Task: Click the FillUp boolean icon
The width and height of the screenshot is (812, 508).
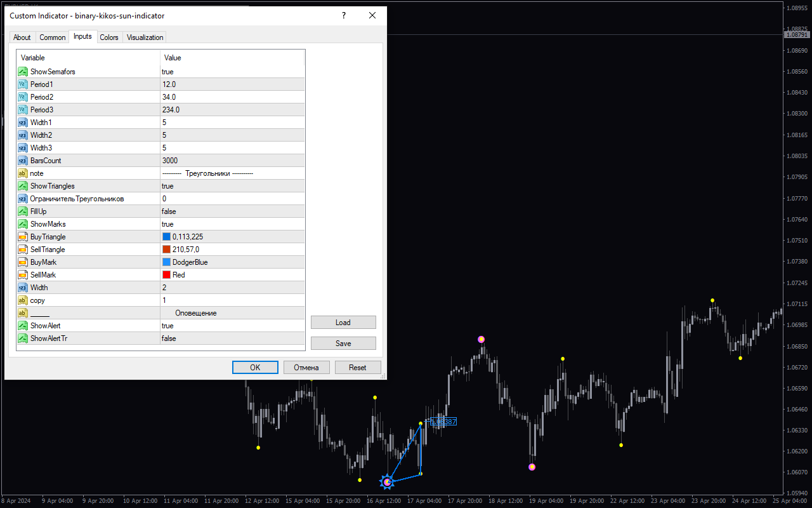Action: (22, 211)
